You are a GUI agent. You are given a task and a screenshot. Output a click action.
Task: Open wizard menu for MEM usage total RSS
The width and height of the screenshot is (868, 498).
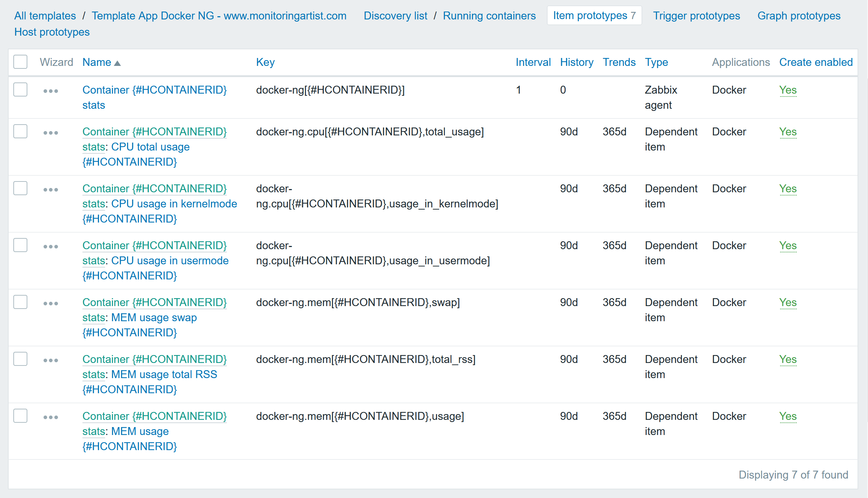(51, 360)
